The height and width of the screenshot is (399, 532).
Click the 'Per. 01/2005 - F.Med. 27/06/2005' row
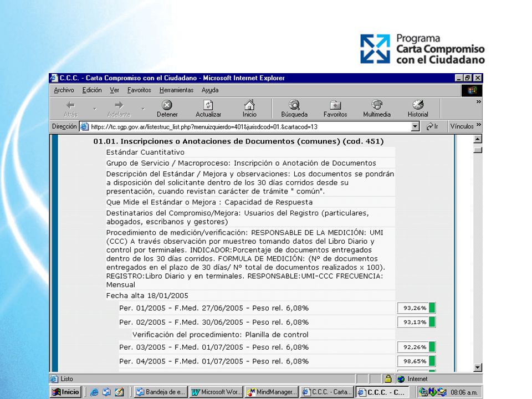pos(257,308)
